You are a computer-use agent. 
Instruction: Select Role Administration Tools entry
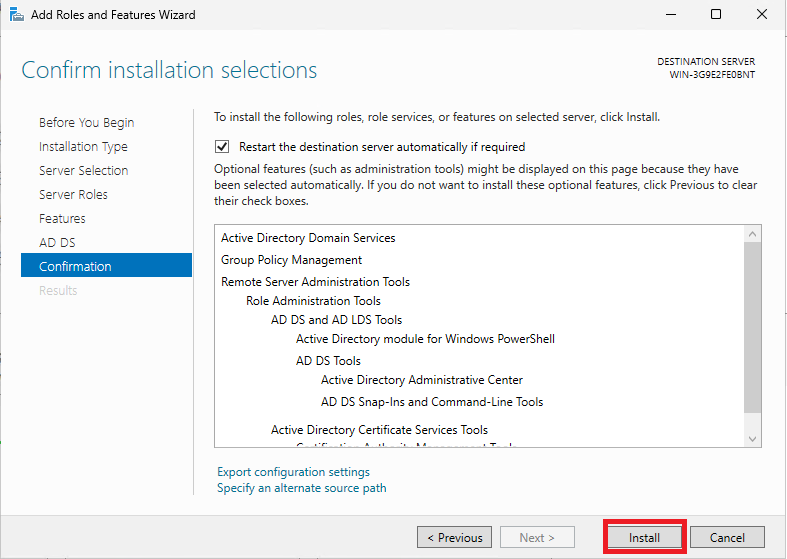(x=313, y=301)
